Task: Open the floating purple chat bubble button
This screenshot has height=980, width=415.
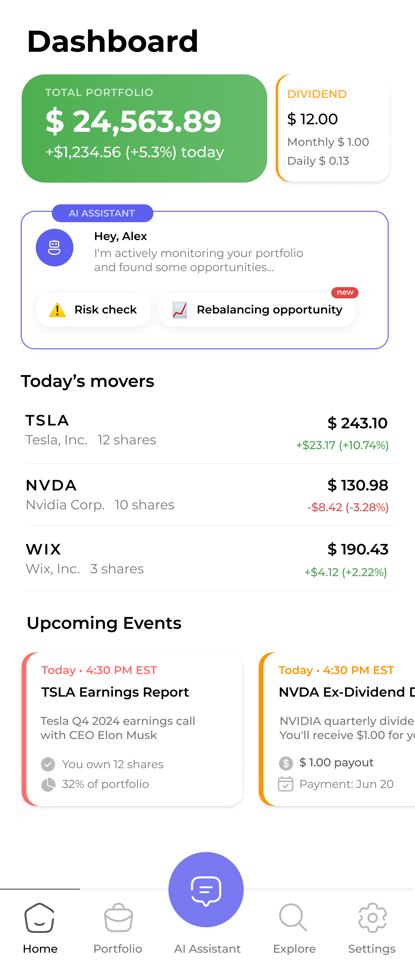Action: coord(206,889)
